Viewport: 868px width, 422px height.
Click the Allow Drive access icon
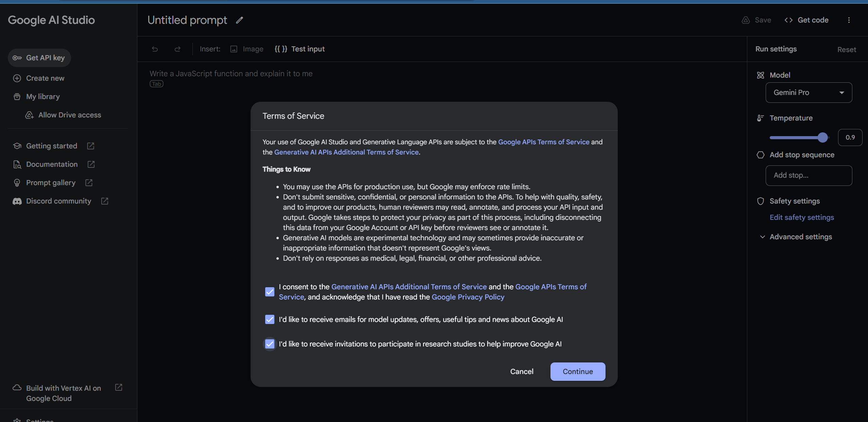29,115
